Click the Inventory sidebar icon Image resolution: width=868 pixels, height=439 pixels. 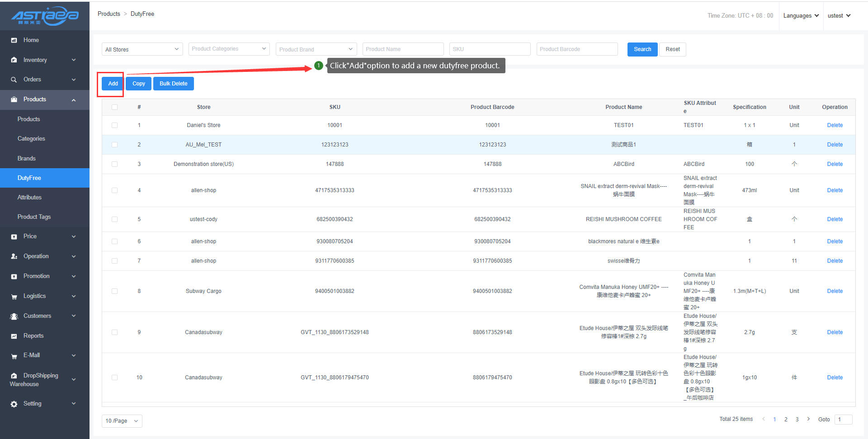(14, 60)
